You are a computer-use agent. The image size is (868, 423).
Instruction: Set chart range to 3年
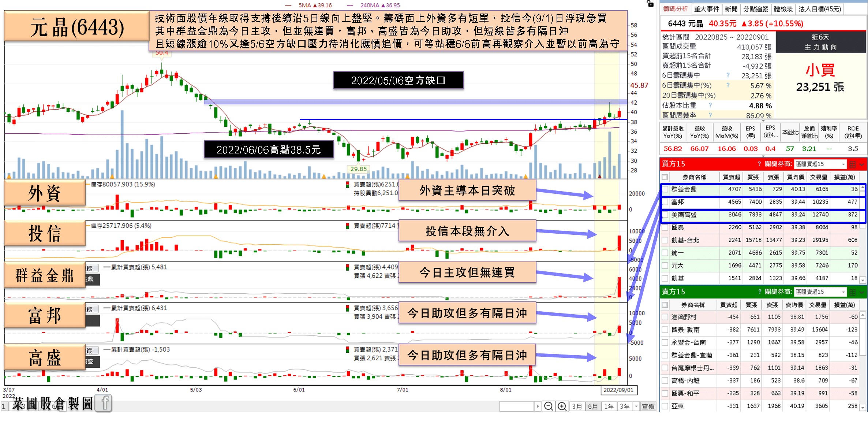coord(624,406)
